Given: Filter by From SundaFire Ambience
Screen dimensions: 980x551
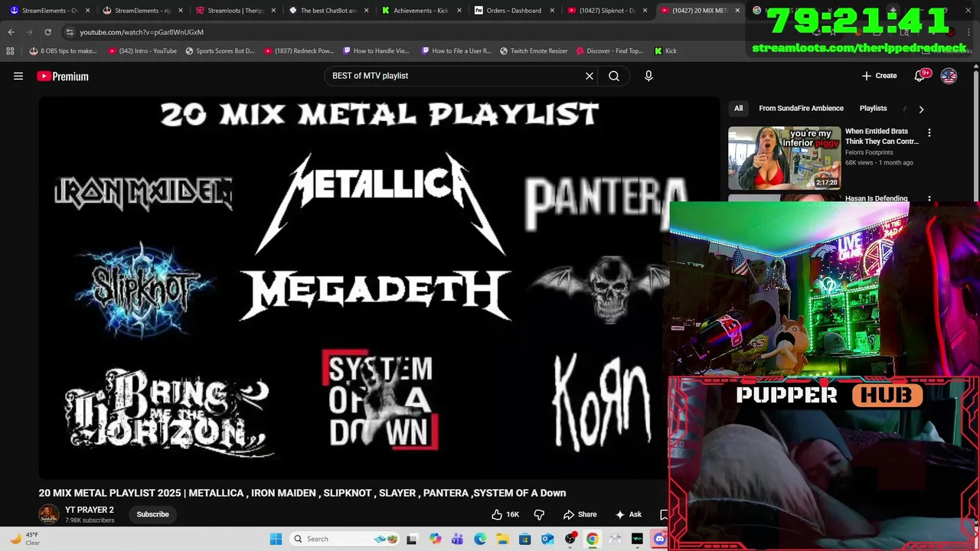Looking at the screenshot, I should pos(801,109).
